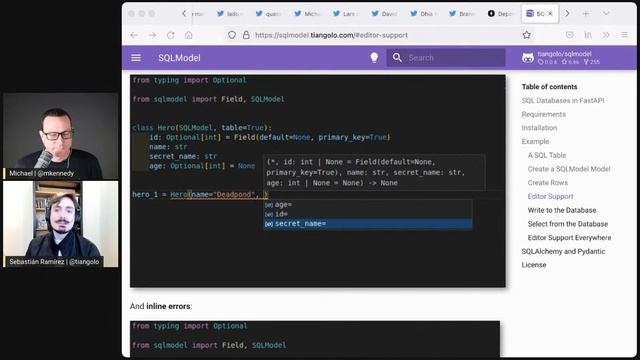Go to A SQL Table section
640x360 pixels.
click(x=547, y=155)
